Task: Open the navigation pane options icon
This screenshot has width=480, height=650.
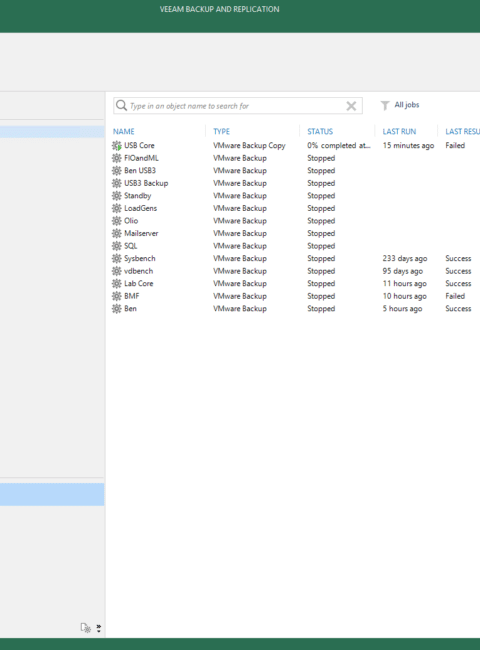Action: (85, 628)
